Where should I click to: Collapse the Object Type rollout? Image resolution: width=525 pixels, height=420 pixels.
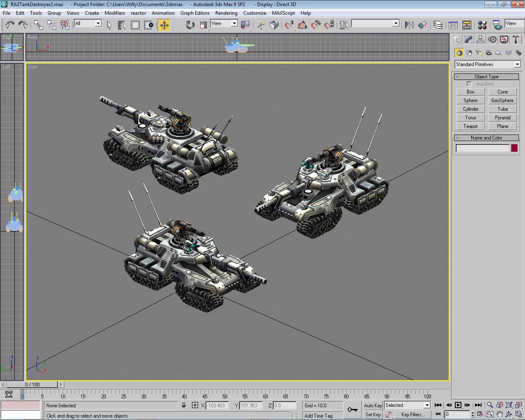[x=486, y=77]
